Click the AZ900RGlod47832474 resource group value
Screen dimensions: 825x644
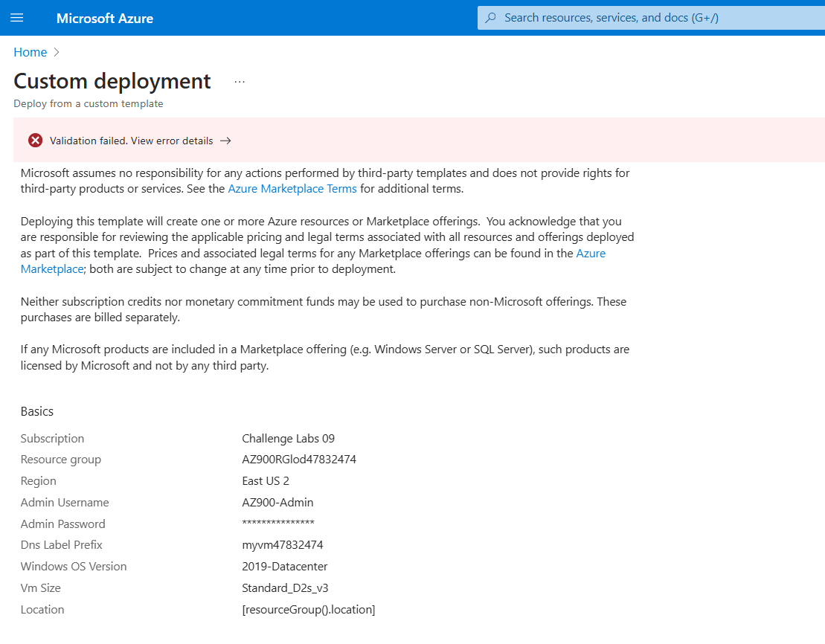pyautogui.click(x=299, y=460)
